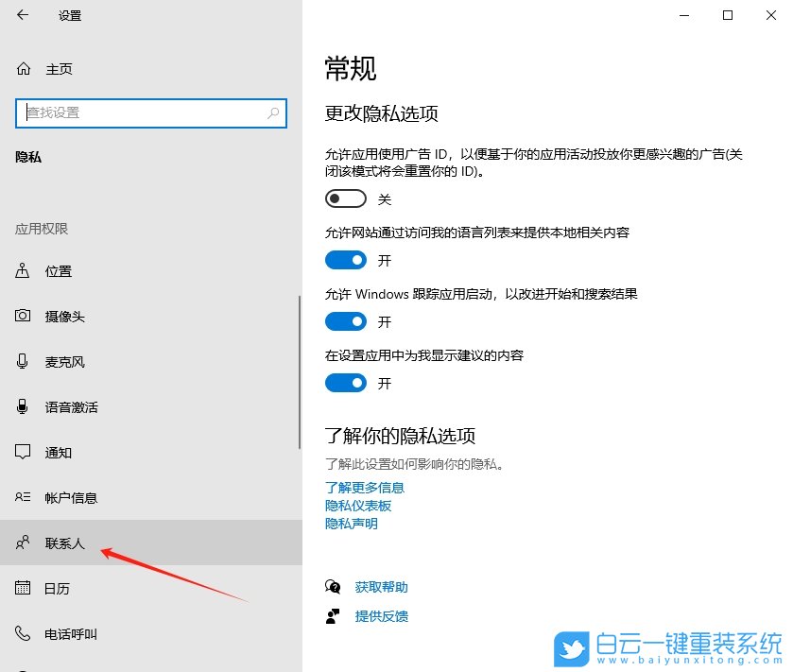This screenshot has width=793, height=672.
Task: Click the 隐私声明 (Privacy statement) link
Action: [x=351, y=523]
